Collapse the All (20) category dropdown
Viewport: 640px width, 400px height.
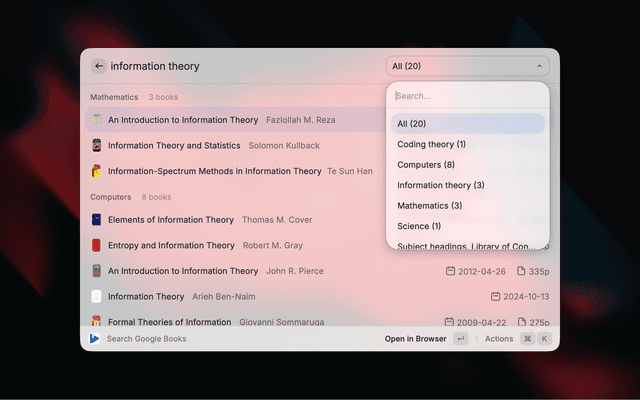[467, 66]
